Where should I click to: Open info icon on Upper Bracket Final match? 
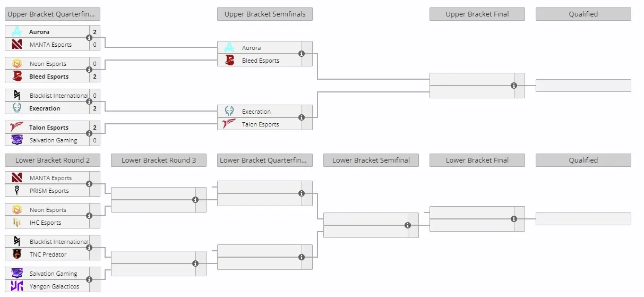pos(514,86)
